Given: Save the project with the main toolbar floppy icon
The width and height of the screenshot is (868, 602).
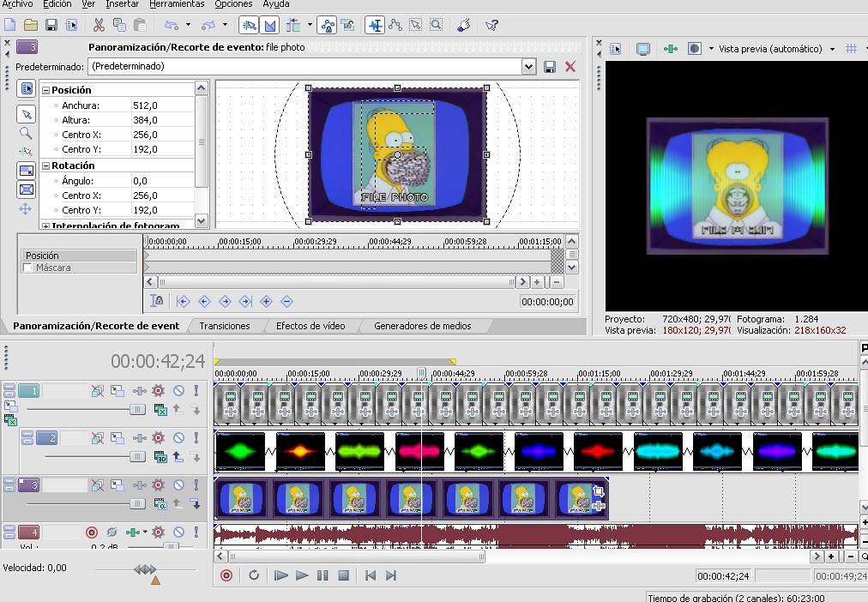Looking at the screenshot, I should pyautogui.click(x=51, y=25).
